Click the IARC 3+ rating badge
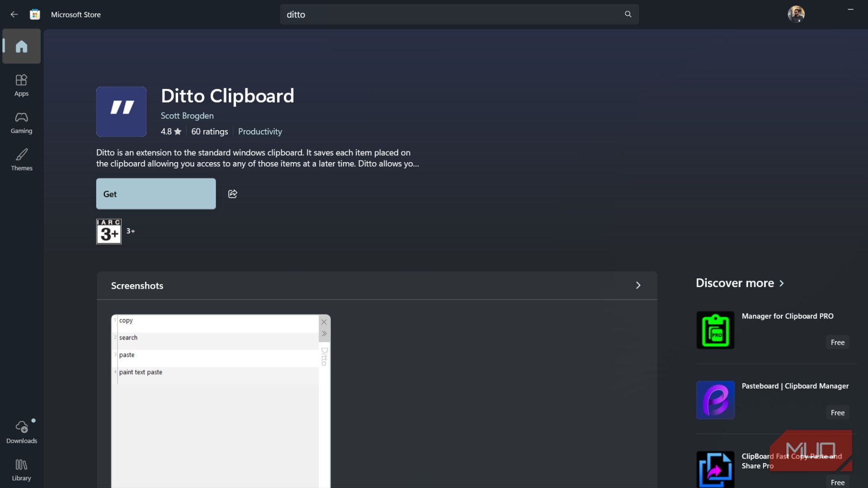The height and width of the screenshot is (488, 868). 109,231
